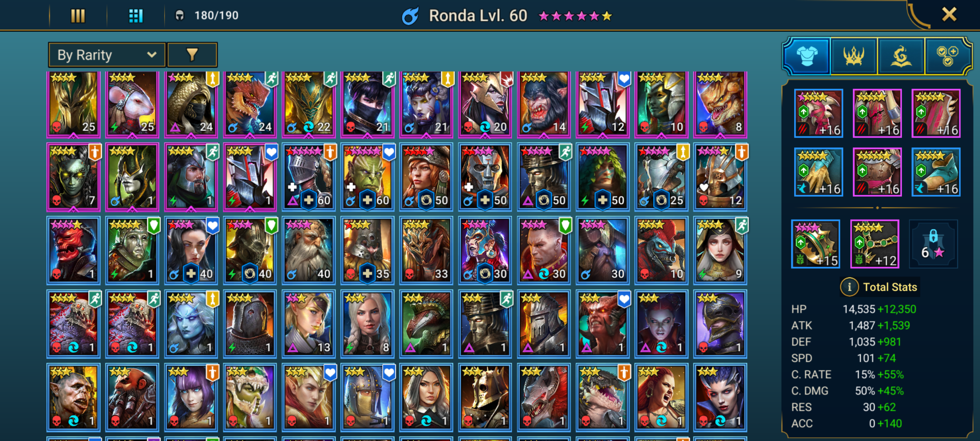Select white mouse champion level 25
Viewport: 980px width, 441px height.
click(132, 104)
